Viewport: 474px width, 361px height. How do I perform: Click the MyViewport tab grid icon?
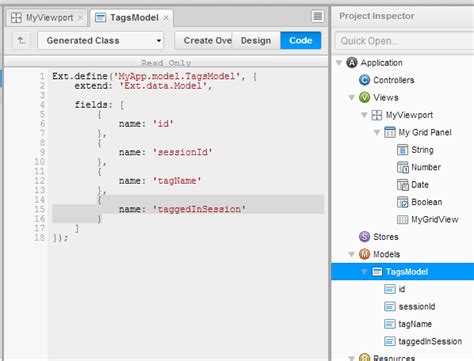point(16,17)
